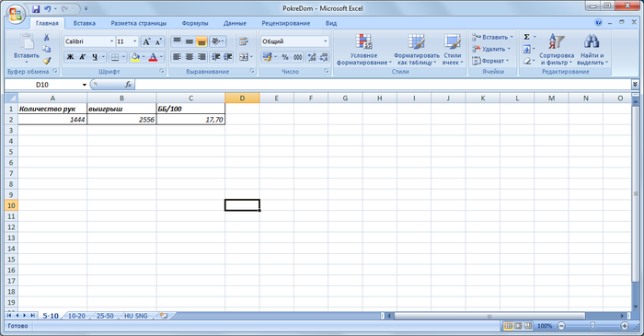Viewport: 644px width, 336px height.
Task: Open the Calibri font name dropdown
Action: click(x=111, y=41)
